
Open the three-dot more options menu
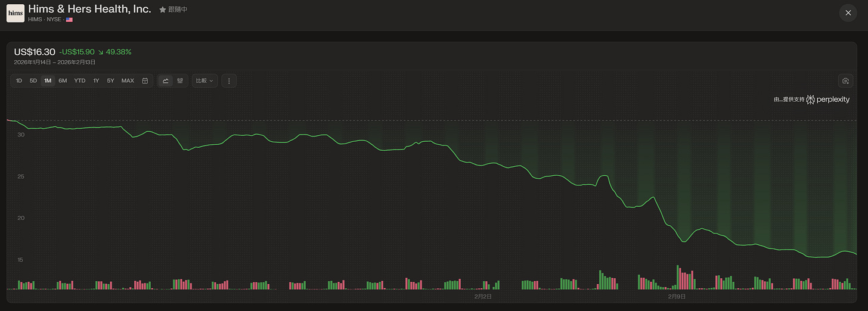[x=229, y=80]
